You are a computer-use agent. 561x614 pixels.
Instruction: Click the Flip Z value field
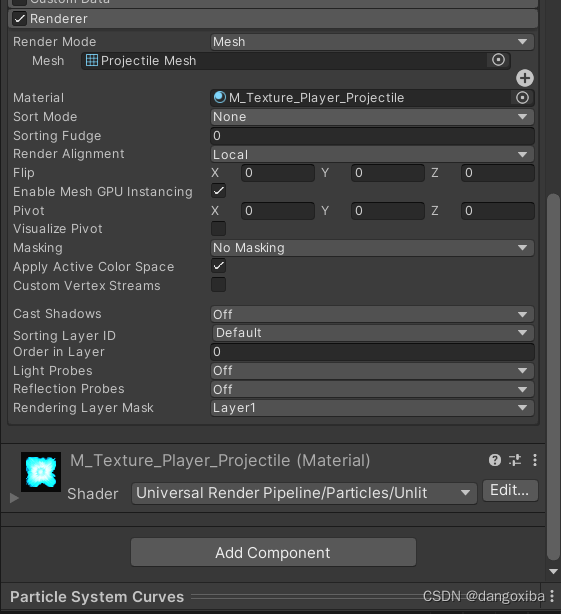498,173
